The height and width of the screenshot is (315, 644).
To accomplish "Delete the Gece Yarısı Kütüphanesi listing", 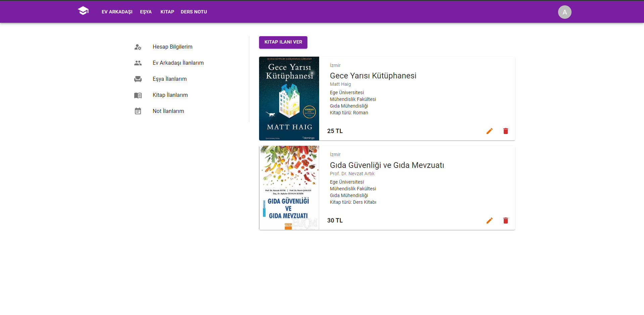I will (506, 131).
